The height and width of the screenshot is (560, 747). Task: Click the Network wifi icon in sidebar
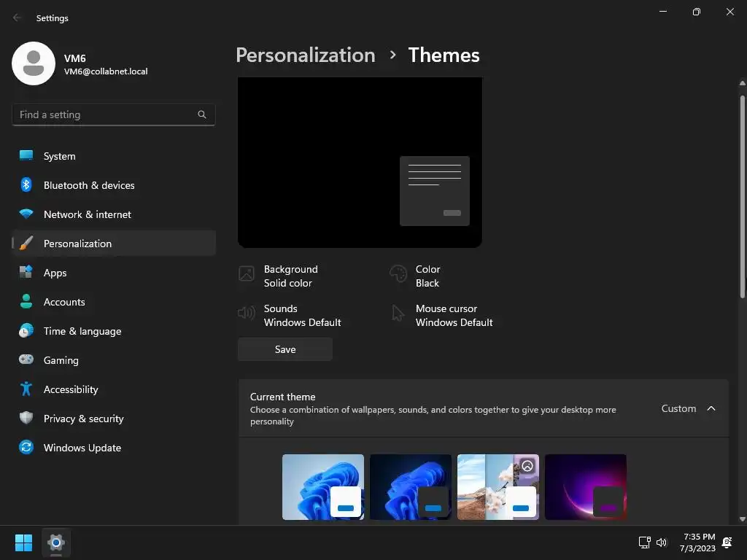pos(26,214)
